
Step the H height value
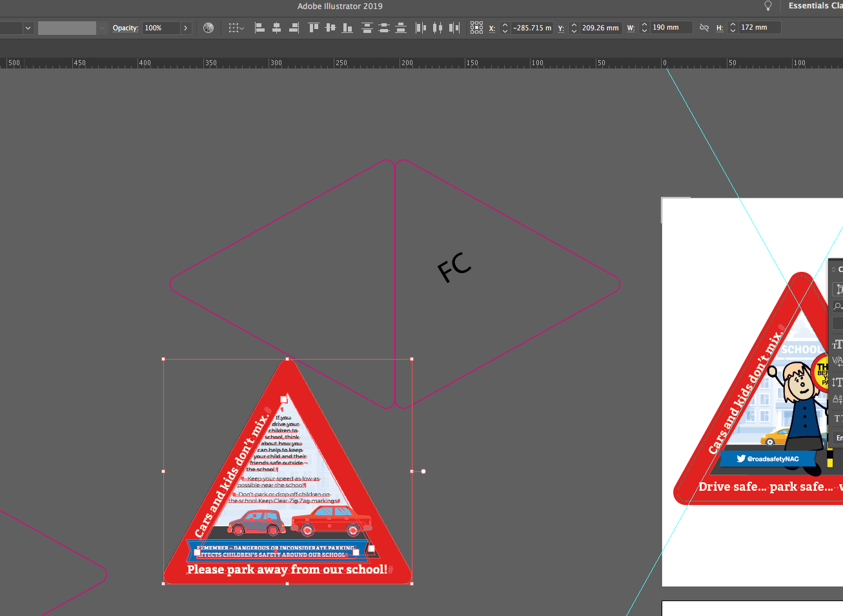[x=733, y=28]
